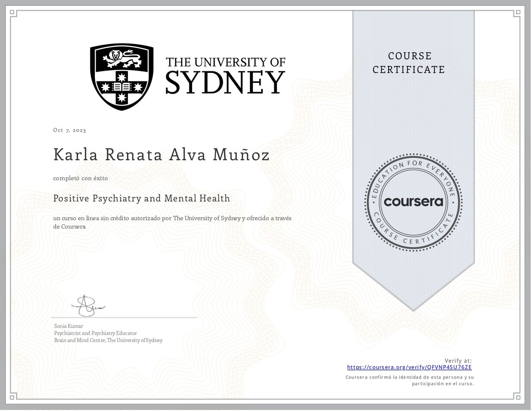Click the "completó con éxito" text
This screenshot has height=411, width=532.
(x=80, y=178)
